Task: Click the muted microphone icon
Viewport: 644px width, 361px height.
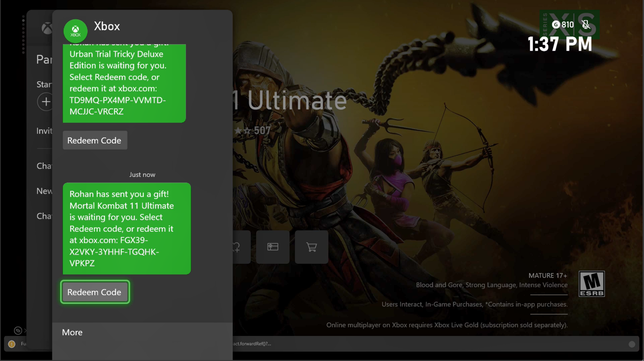Action: 585,24
